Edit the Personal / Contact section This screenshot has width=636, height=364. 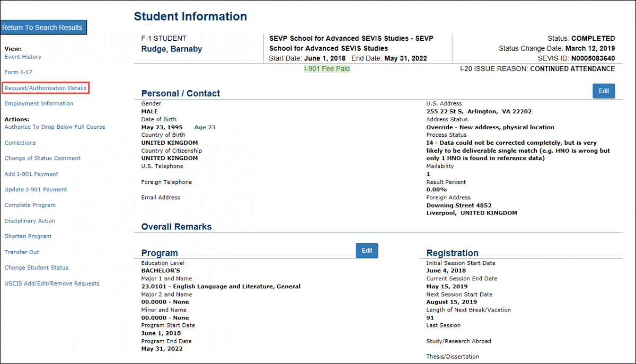[x=604, y=91]
